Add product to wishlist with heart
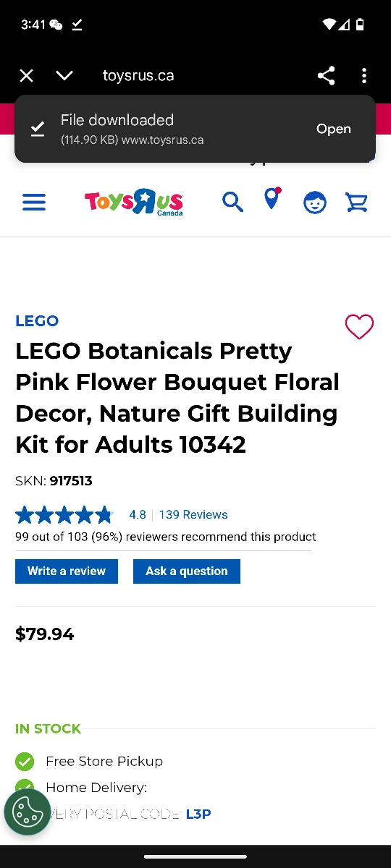391x868 pixels. coord(359,327)
